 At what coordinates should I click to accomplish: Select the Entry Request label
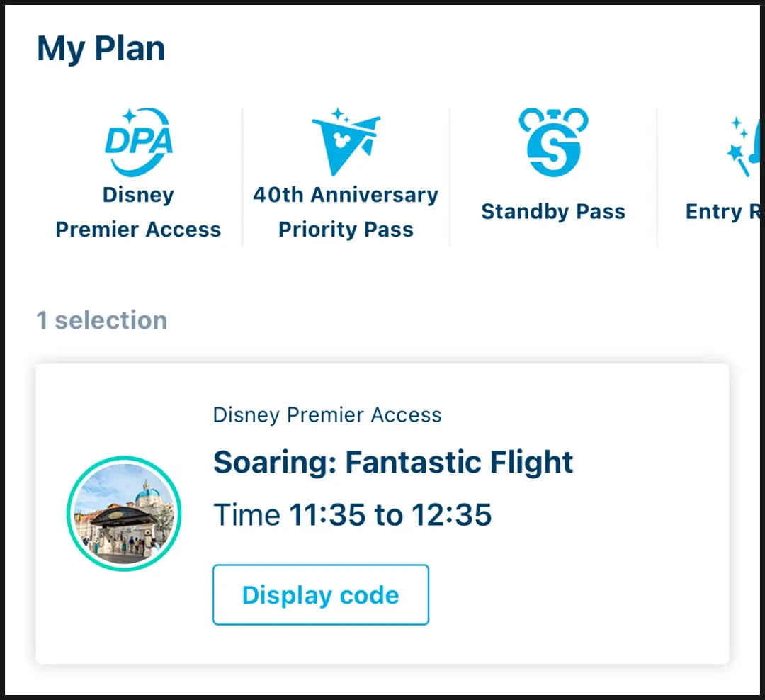pyautogui.click(x=723, y=211)
